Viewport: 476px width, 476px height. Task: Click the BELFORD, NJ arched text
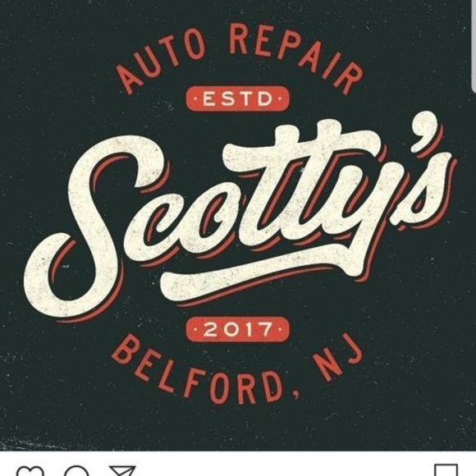(x=237, y=368)
